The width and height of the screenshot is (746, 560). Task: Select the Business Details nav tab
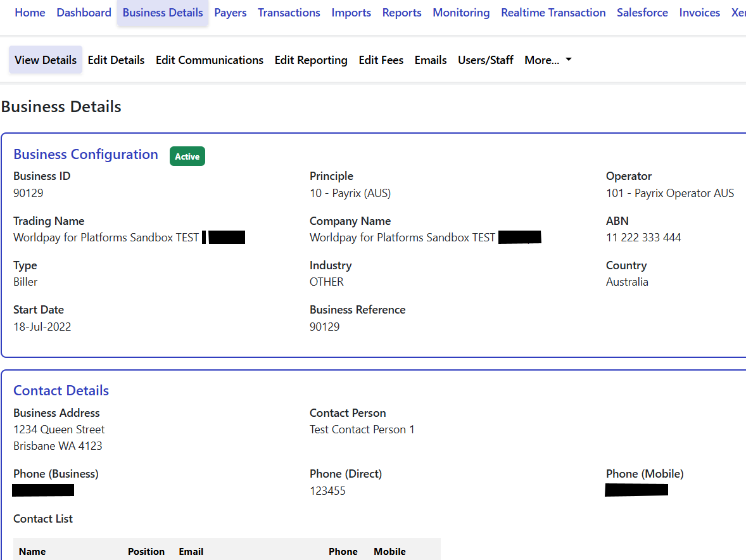(x=163, y=13)
